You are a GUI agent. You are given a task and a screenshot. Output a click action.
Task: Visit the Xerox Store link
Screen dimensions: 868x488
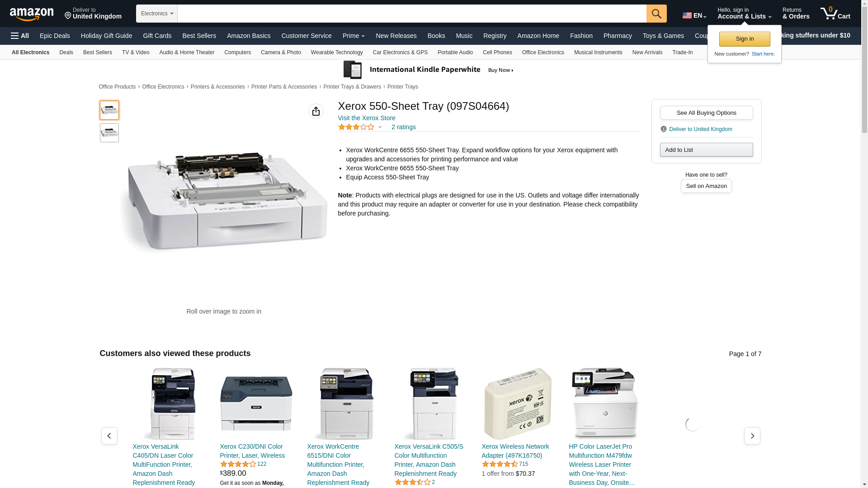click(367, 118)
